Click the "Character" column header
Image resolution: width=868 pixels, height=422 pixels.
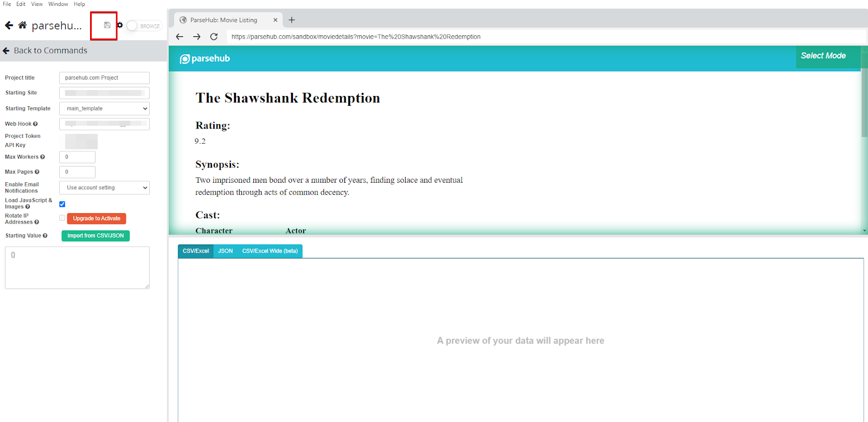click(214, 231)
